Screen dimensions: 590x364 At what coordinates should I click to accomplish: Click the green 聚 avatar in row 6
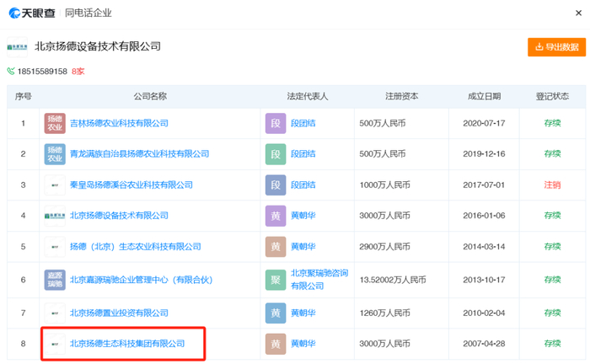(276, 280)
